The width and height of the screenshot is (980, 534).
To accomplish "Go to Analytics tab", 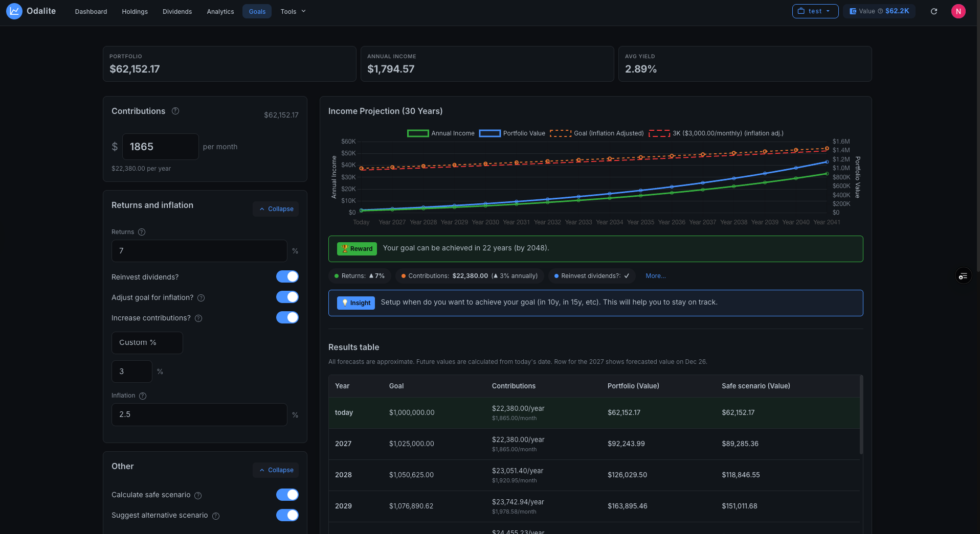I will point(220,11).
